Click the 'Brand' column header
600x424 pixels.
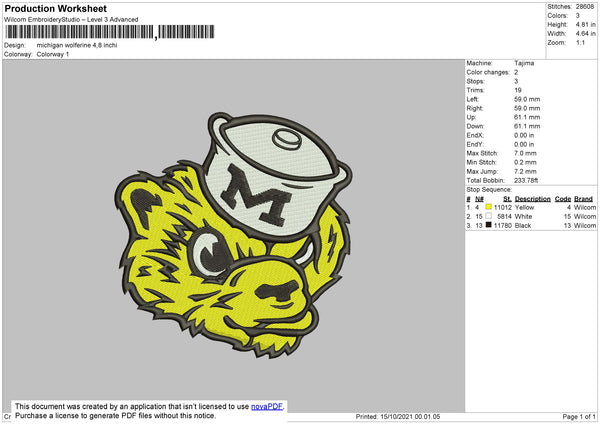point(583,199)
